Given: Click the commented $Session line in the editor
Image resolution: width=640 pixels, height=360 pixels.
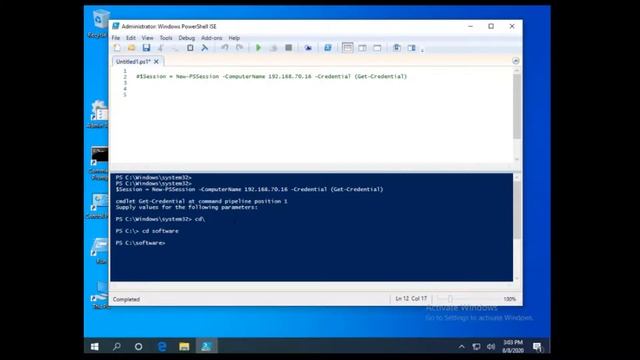Looking at the screenshot, I should [x=271, y=76].
